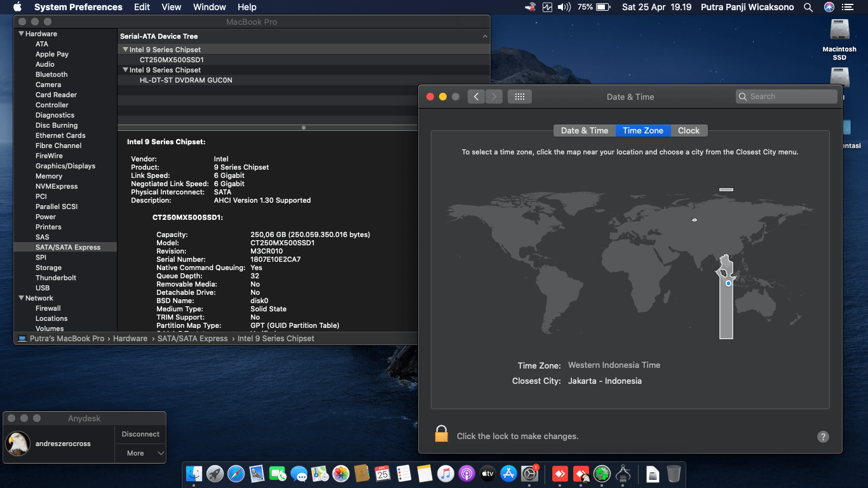This screenshot has height=488, width=868.
Task: Open the Apple menu
Action: click(x=17, y=7)
